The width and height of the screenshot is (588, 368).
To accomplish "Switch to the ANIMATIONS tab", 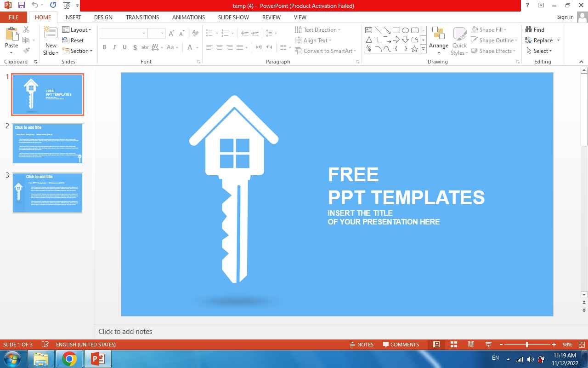I will pos(188,17).
